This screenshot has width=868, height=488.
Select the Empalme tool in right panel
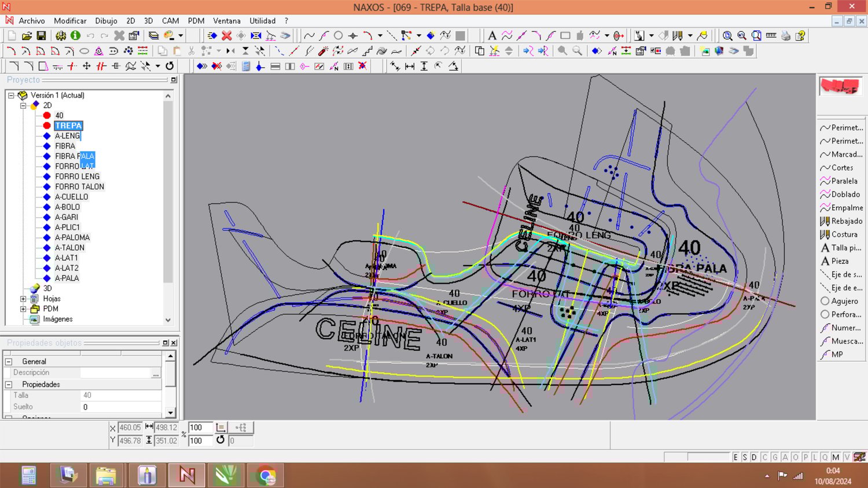pos(841,208)
